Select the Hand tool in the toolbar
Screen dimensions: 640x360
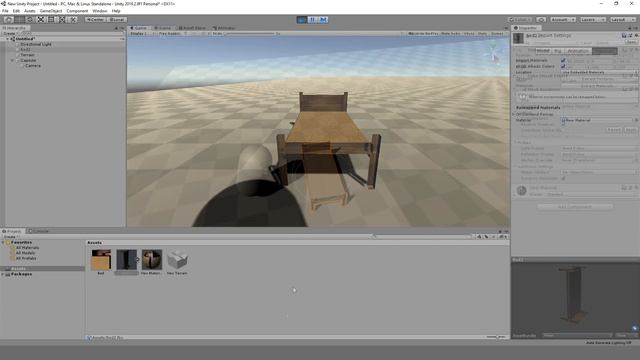9,20
